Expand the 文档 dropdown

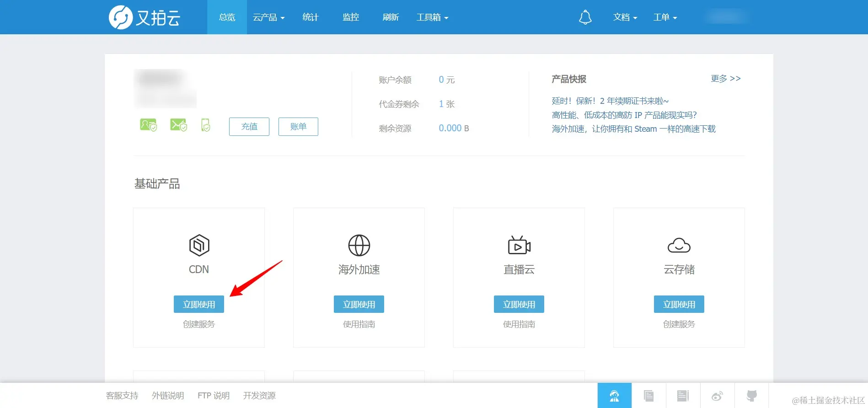coord(625,17)
